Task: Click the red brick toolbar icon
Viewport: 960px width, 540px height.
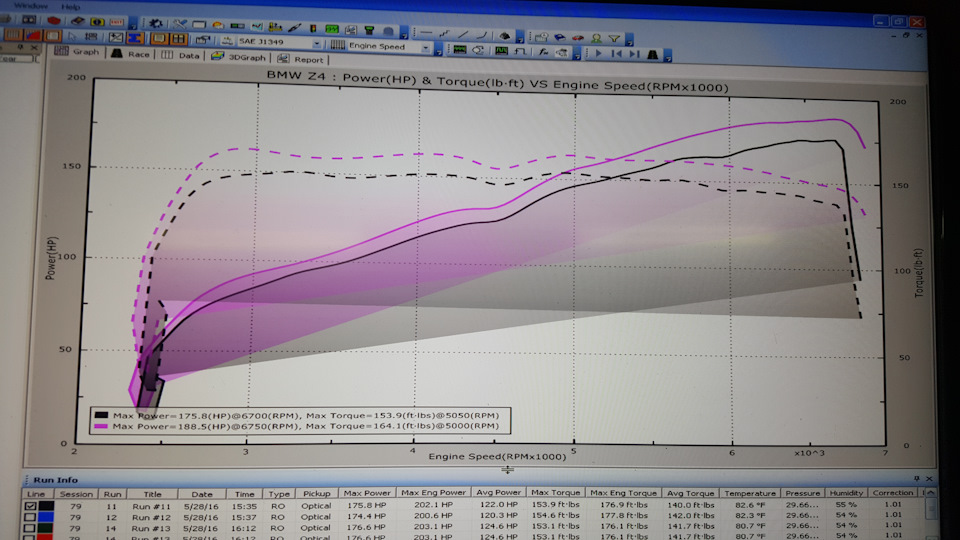Action: [x=54, y=20]
